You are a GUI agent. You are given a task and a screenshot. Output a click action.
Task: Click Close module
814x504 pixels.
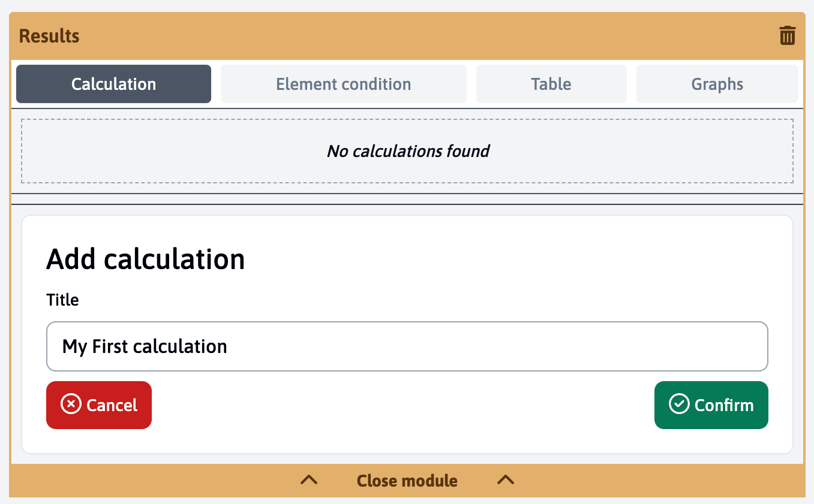point(407,480)
